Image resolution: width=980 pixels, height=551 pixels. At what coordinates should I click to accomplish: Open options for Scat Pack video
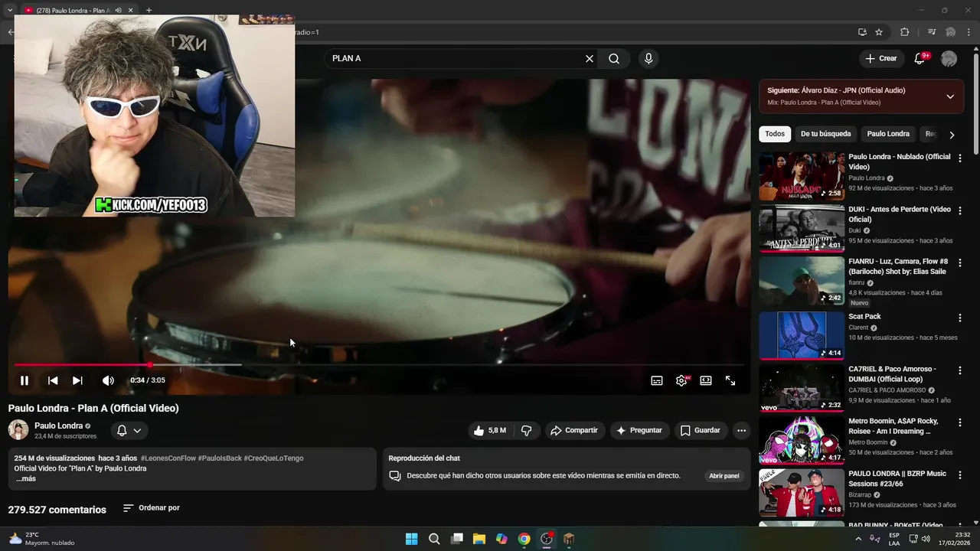click(959, 318)
